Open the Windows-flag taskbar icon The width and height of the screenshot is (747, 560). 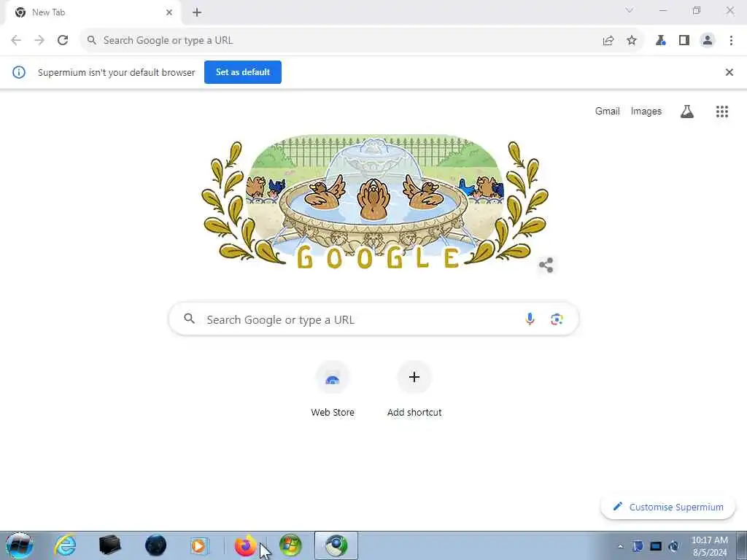[x=290, y=545]
